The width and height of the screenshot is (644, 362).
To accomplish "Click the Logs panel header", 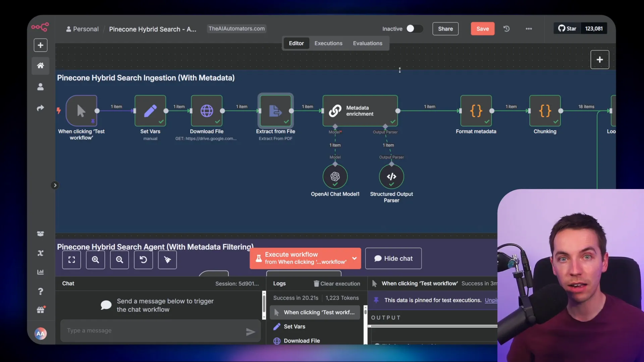I will 279,284.
